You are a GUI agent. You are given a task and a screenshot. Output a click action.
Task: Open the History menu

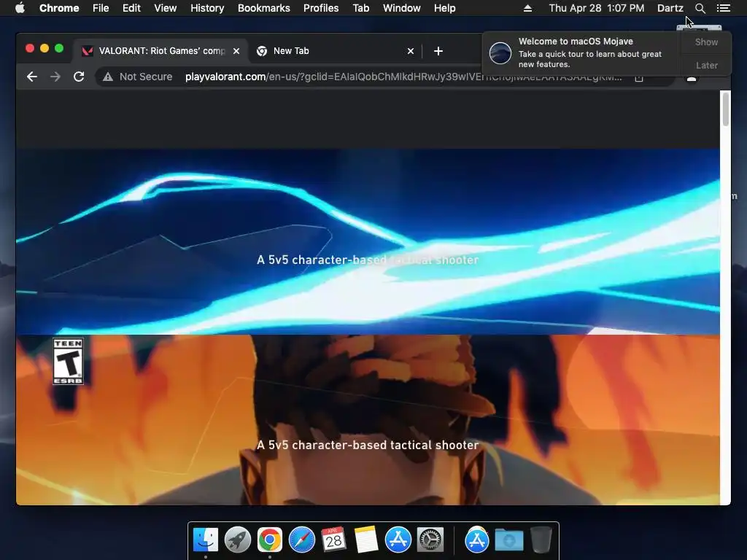click(207, 8)
